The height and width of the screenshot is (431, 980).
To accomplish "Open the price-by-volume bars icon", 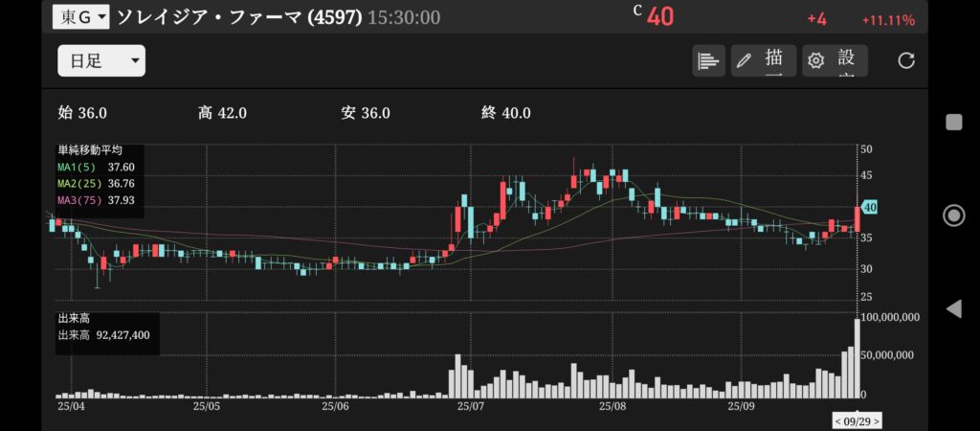I will pyautogui.click(x=708, y=60).
